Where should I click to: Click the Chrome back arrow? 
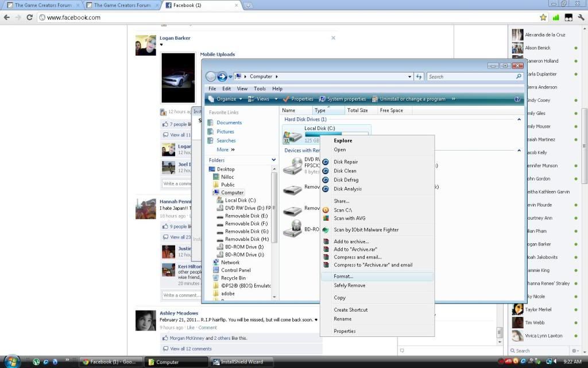click(7, 17)
